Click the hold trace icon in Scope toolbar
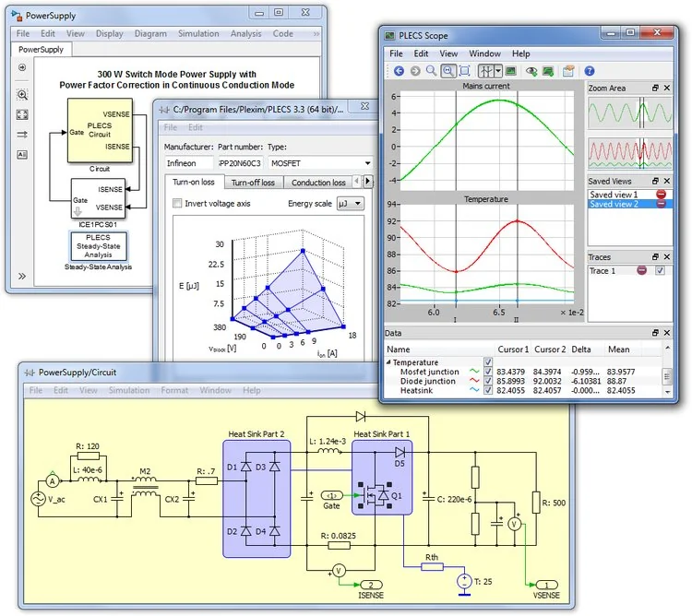Image resolution: width=692 pixels, height=616 pixels. click(x=548, y=71)
